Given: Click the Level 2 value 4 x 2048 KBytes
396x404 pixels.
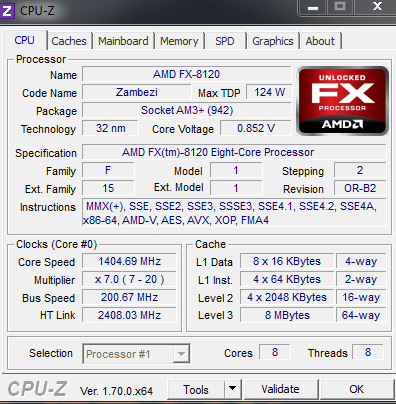Looking at the screenshot, I should point(287,297).
